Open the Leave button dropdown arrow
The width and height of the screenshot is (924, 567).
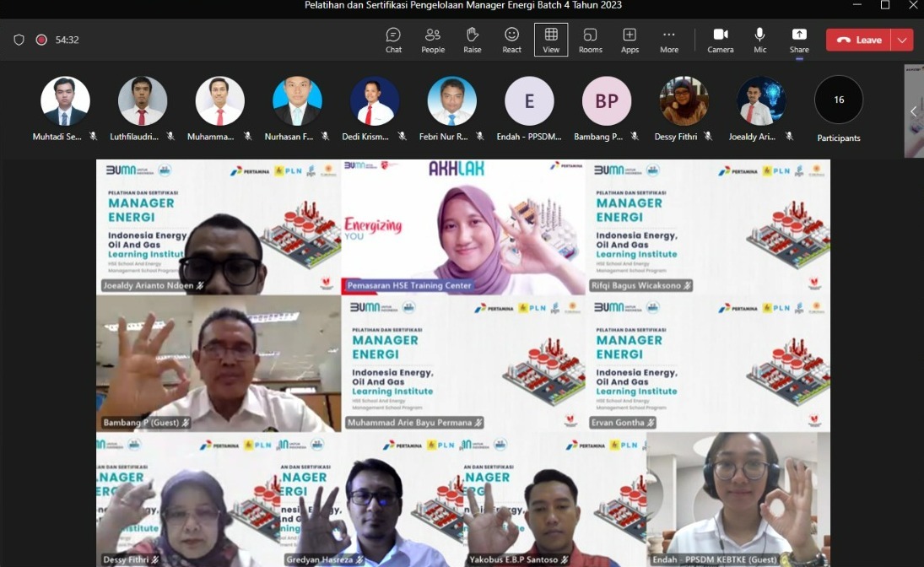(x=902, y=39)
